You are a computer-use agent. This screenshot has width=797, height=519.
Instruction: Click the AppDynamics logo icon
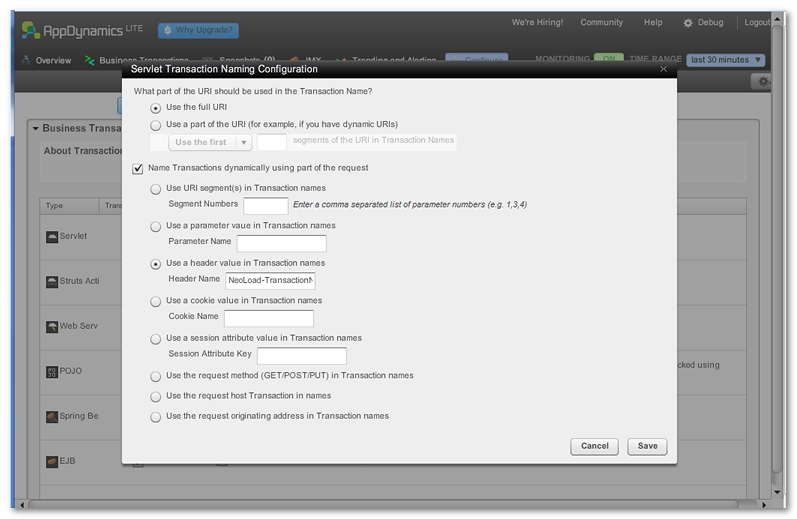(x=32, y=30)
